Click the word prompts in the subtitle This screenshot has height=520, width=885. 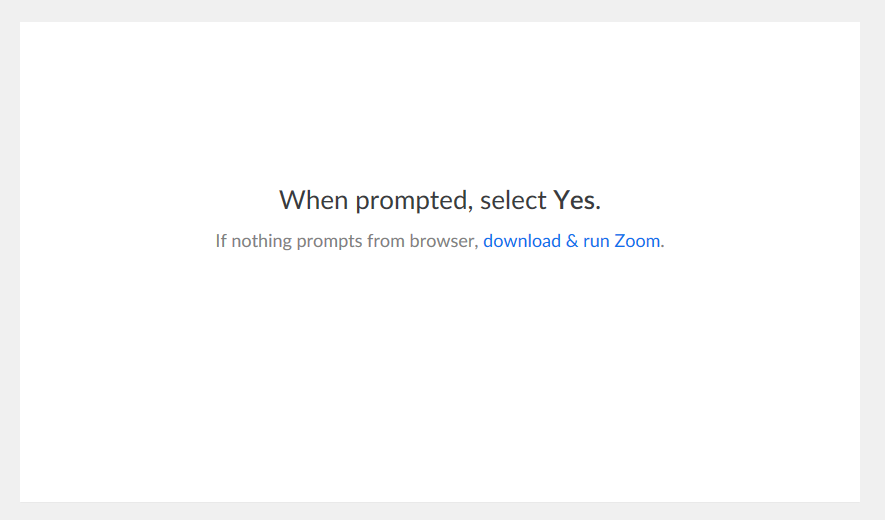click(x=329, y=243)
